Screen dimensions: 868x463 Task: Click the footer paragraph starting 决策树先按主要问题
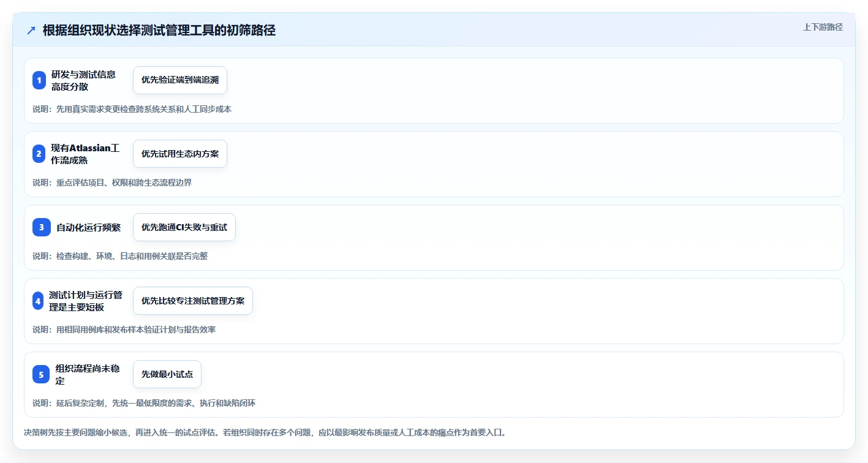click(x=265, y=432)
